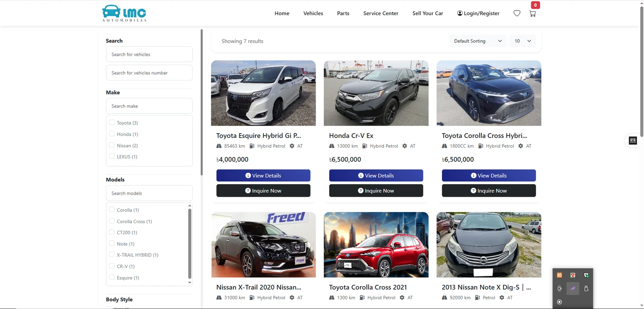Click the gear icon on Toyota Corolla Cross 2021 card
The height and width of the screenshot is (309, 644).
click(x=402, y=298)
